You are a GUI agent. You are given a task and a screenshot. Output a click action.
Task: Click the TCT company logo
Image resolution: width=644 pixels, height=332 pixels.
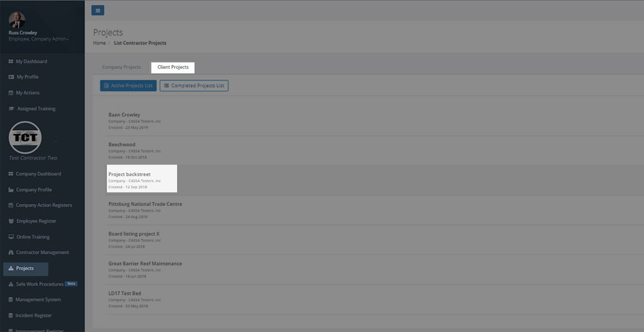(25, 138)
